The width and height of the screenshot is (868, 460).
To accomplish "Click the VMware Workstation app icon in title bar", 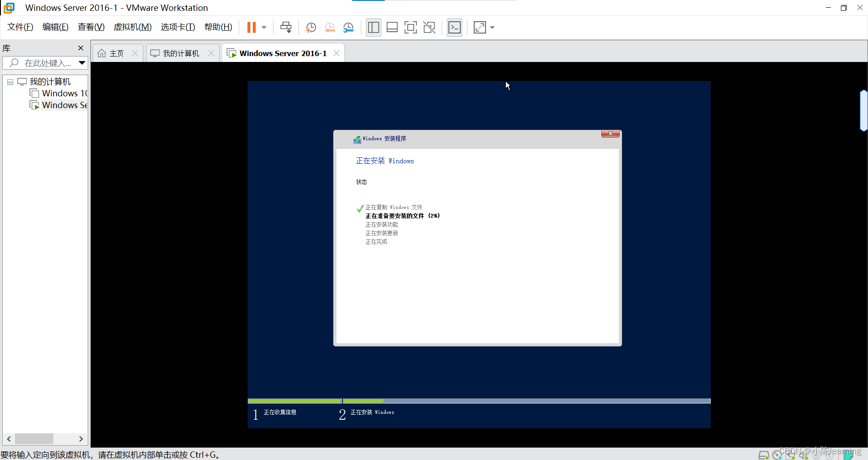I will (x=9, y=8).
